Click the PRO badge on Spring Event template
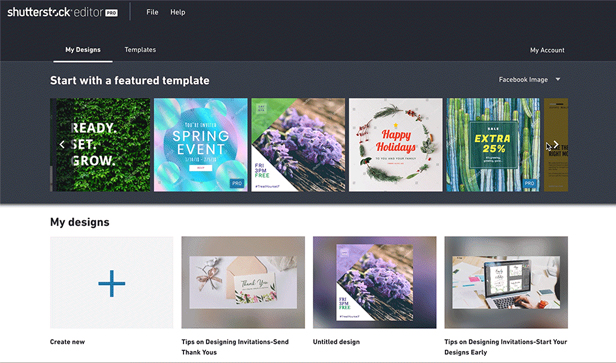 237,183
